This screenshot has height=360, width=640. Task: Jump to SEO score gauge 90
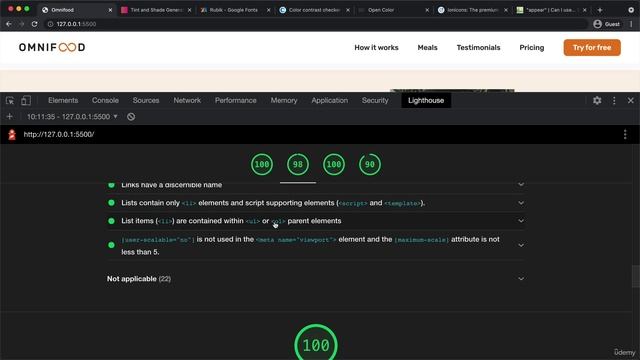click(x=370, y=164)
